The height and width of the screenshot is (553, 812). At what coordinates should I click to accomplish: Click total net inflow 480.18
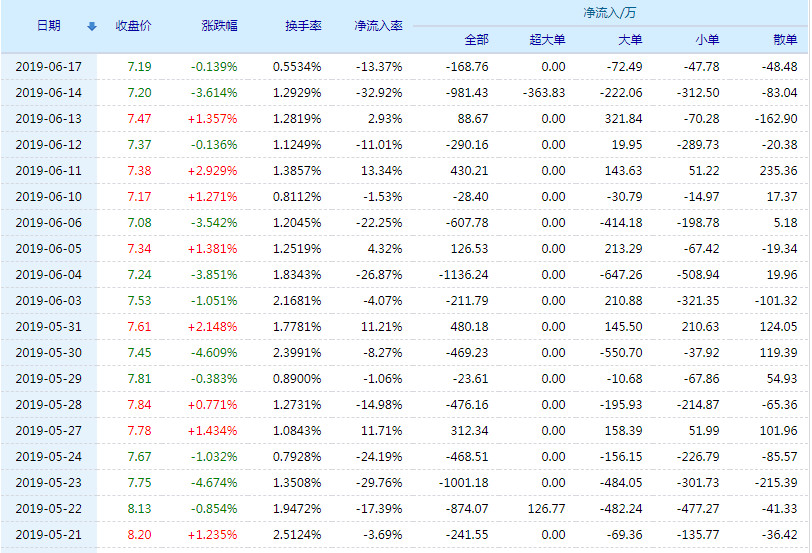tap(469, 327)
